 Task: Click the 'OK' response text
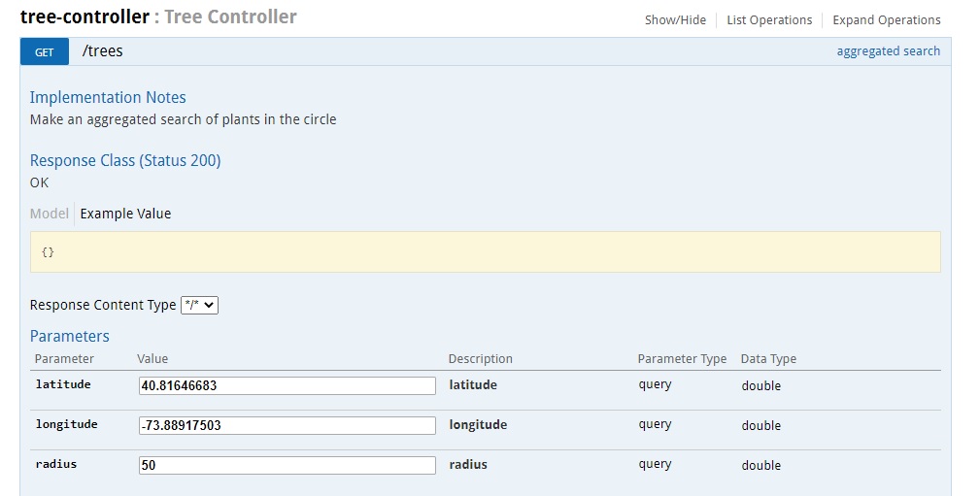(x=40, y=183)
